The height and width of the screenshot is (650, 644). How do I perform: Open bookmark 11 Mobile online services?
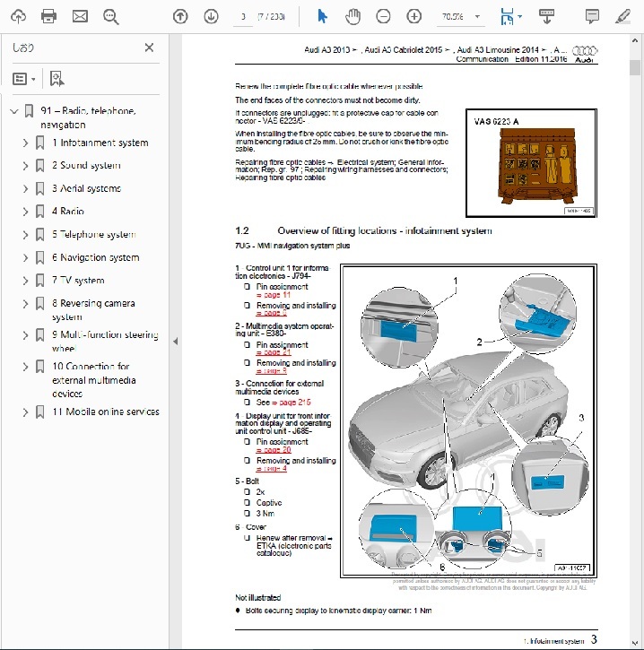106,412
